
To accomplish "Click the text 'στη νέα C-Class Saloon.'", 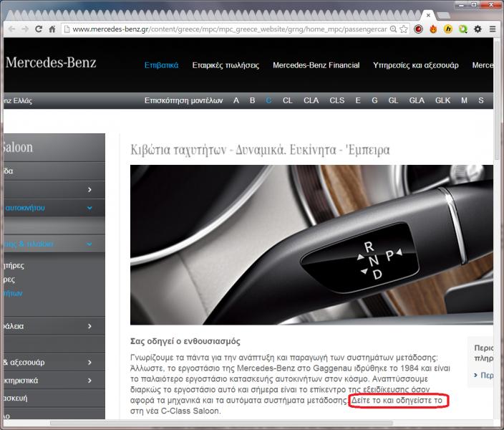I will coord(175,411).
